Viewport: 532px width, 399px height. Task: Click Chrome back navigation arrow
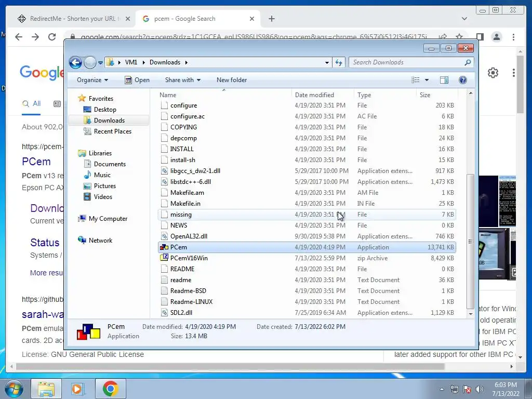tap(19, 37)
